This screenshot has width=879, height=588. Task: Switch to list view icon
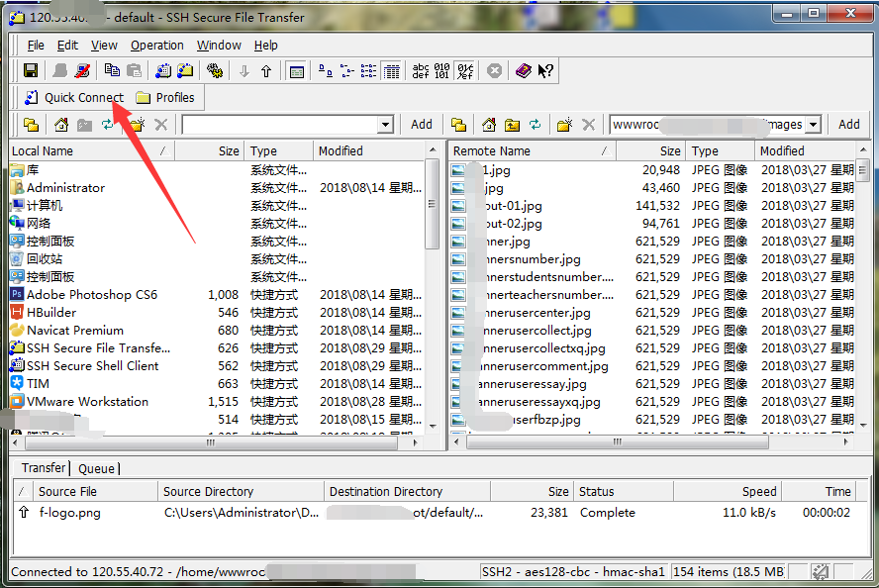tap(369, 70)
